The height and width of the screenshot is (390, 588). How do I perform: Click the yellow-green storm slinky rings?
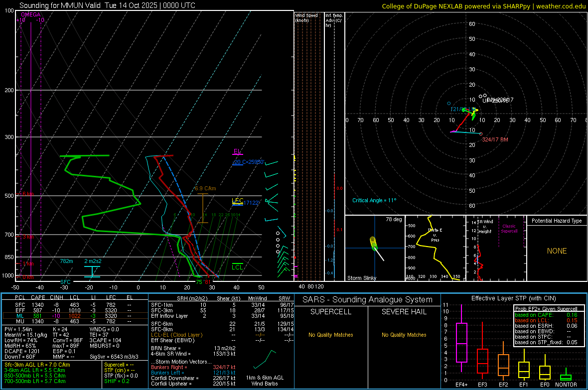pos(373,243)
